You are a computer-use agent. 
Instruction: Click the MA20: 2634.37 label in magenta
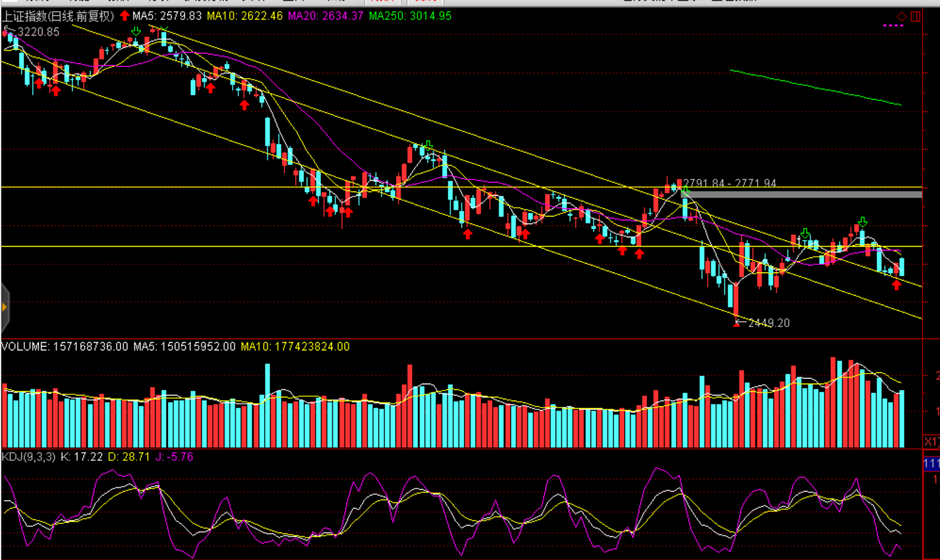pyautogui.click(x=325, y=16)
